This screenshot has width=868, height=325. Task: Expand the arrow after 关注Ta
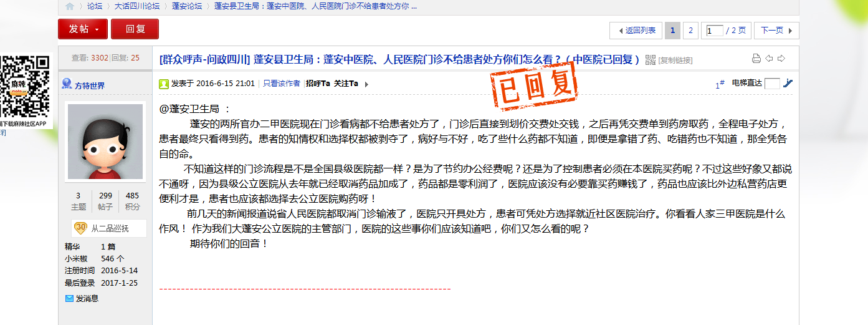click(x=366, y=84)
